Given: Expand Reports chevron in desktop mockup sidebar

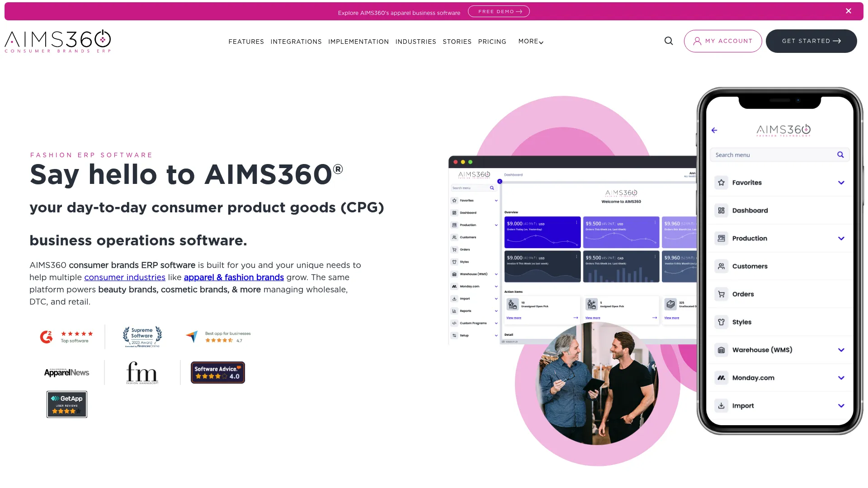Looking at the screenshot, I should [x=496, y=311].
